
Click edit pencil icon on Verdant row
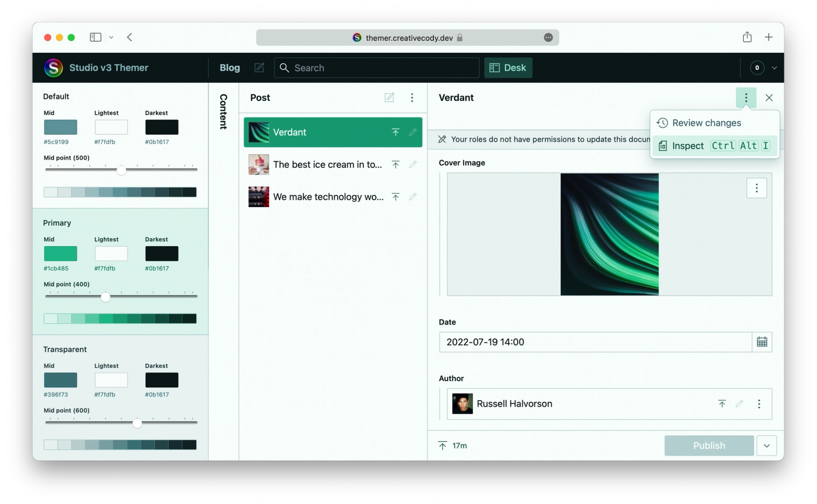point(412,132)
